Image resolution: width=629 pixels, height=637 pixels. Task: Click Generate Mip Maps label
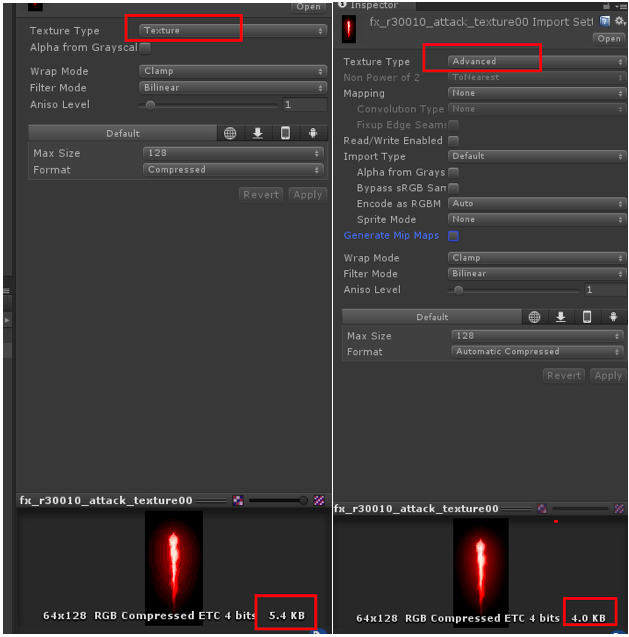point(391,236)
